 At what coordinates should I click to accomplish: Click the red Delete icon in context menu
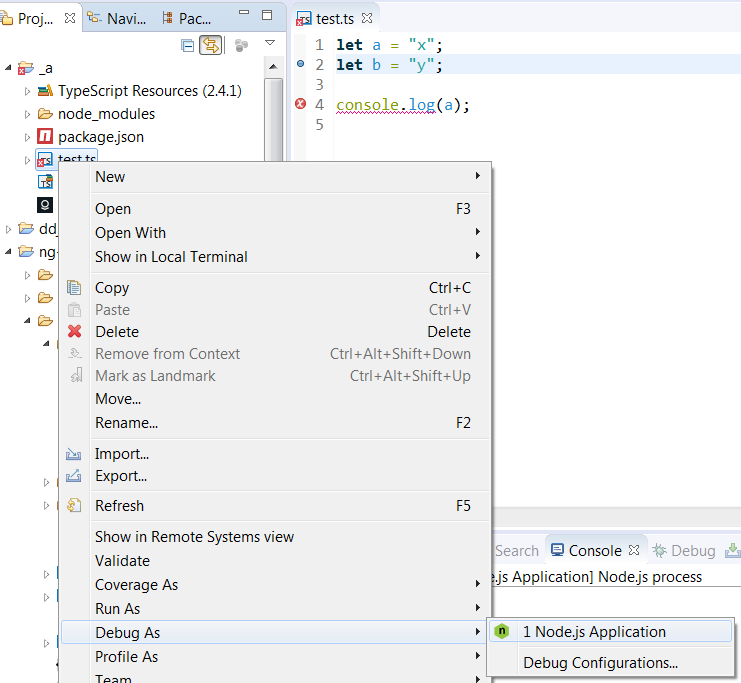[74, 332]
